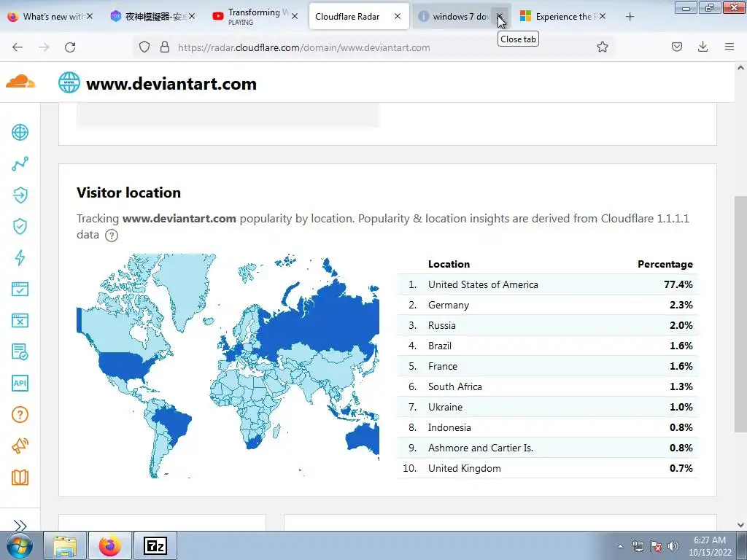Click the system volume speaker icon
Screen dimensions: 747x560
673,546
